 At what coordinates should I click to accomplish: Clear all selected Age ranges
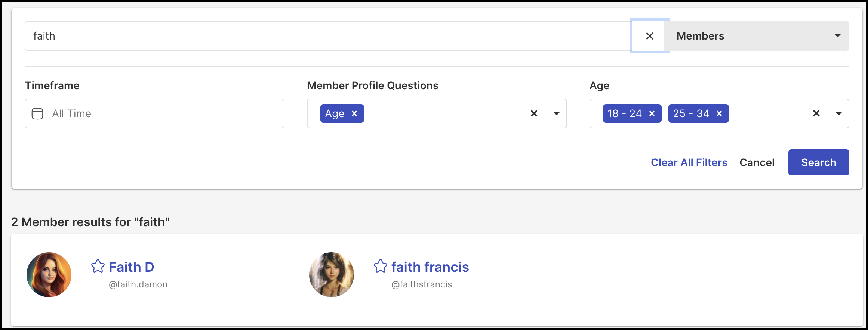(816, 113)
